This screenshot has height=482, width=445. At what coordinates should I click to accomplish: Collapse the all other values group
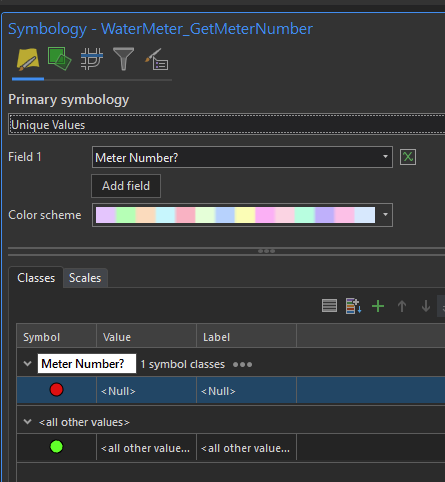click(x=28, y=422)
